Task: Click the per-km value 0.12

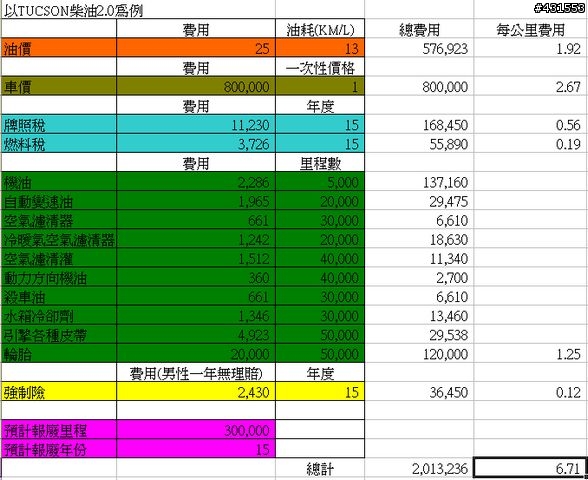Action: click(530, 392)
